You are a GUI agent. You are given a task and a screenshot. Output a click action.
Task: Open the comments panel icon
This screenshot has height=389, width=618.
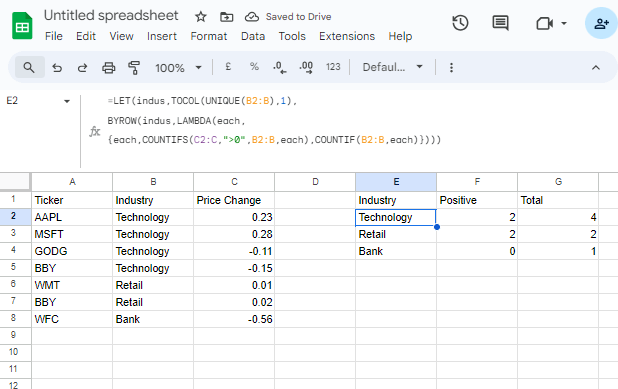pos(500,23)
